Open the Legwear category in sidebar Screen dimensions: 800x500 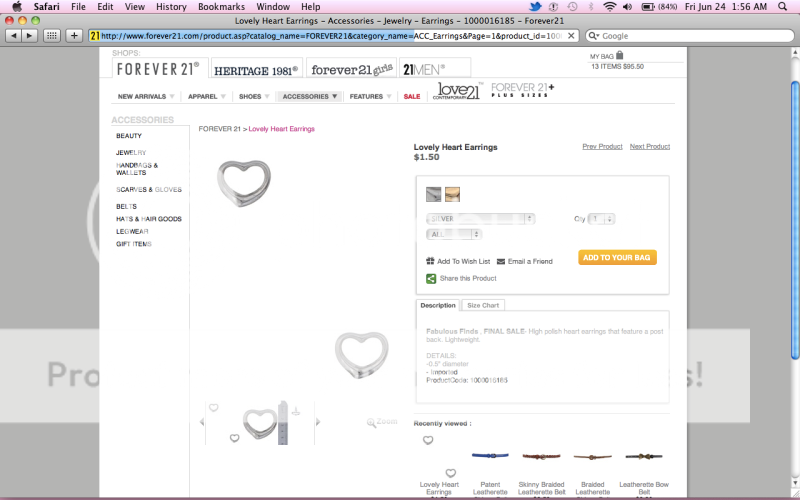click(x=132, y=232)
